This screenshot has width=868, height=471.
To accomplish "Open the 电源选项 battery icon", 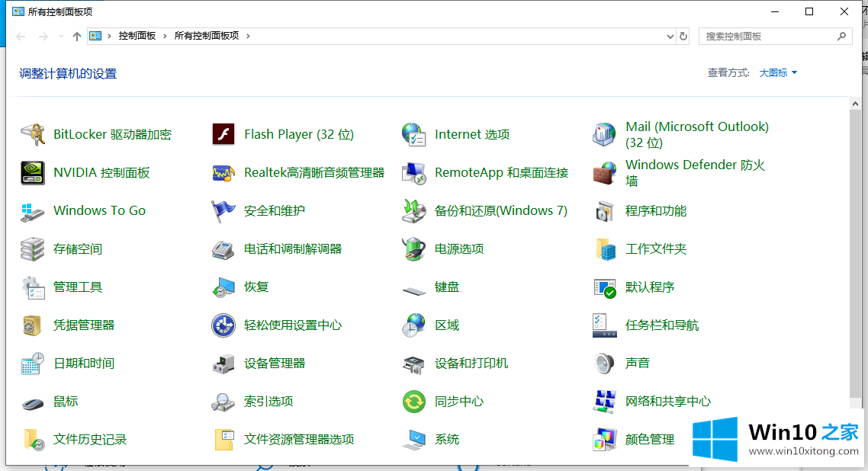I will tap(413, 248).
